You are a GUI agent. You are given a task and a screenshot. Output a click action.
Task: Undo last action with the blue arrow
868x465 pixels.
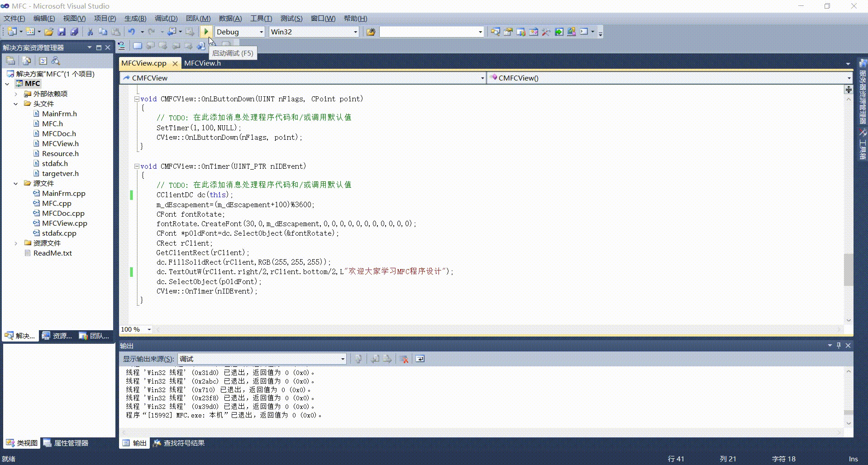(x=132, y=32)
